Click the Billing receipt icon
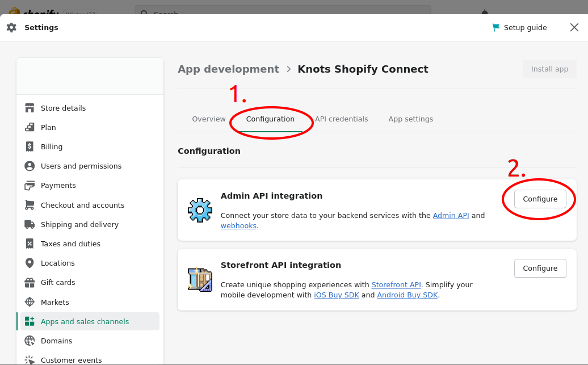The width and height of the screenshot is (588, 365). [30, 146]
